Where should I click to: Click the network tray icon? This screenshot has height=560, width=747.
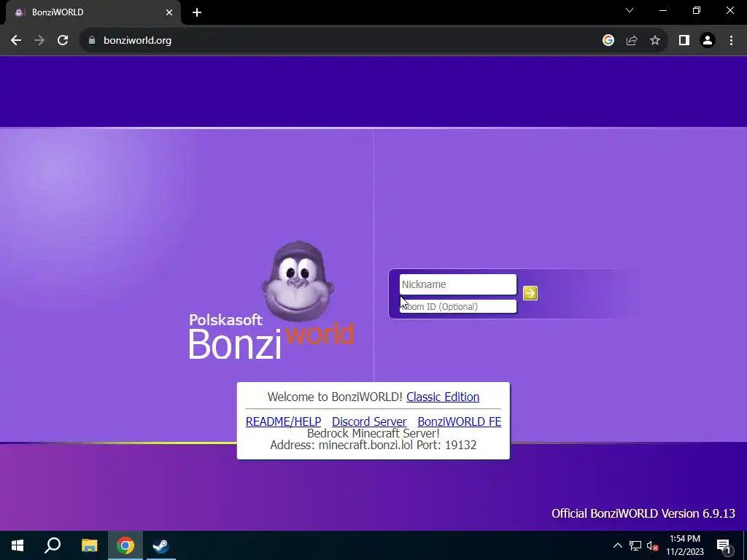(635, 545)
